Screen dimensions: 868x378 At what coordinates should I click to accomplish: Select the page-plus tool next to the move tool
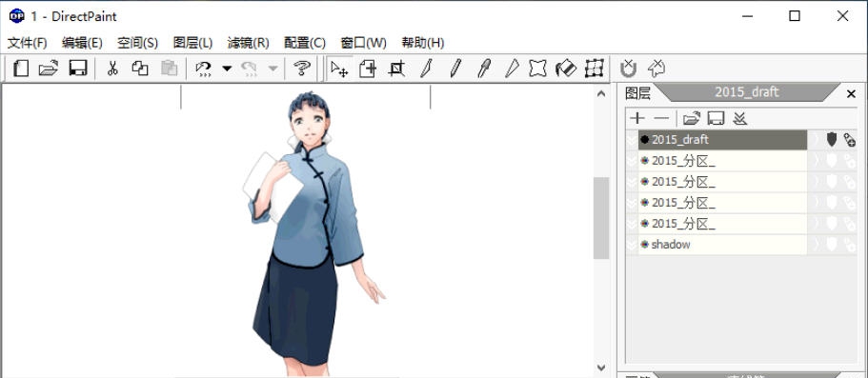click(x=368, y=69)
